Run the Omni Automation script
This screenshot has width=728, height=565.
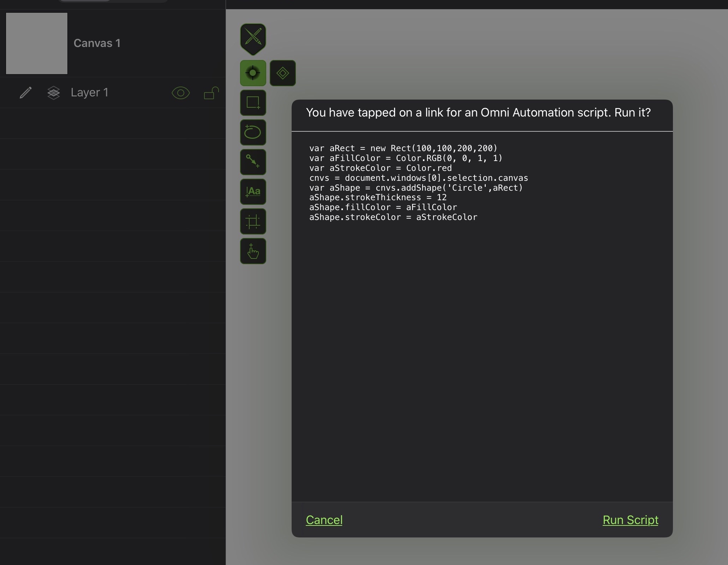point(631,520)
